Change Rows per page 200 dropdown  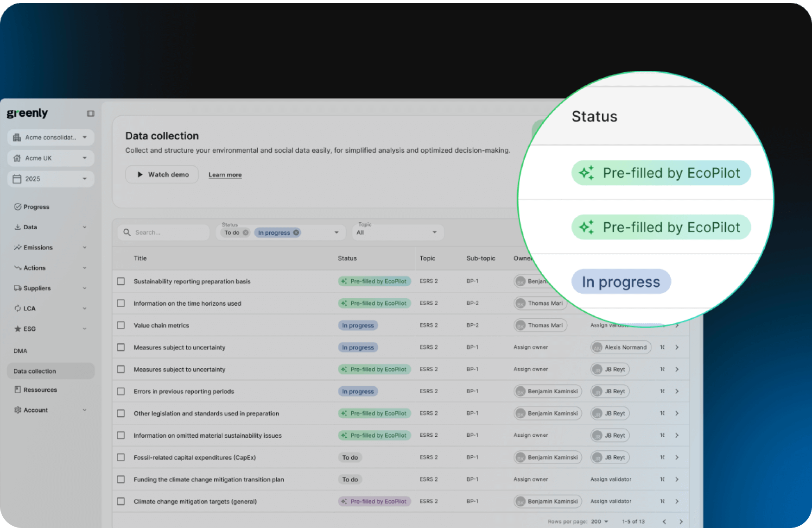click(600, 522)
